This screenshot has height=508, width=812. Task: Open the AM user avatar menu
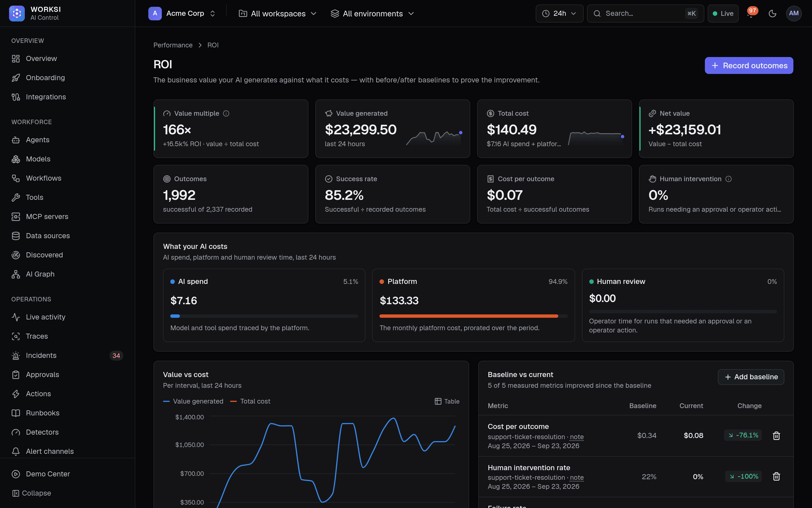(794, 14)
